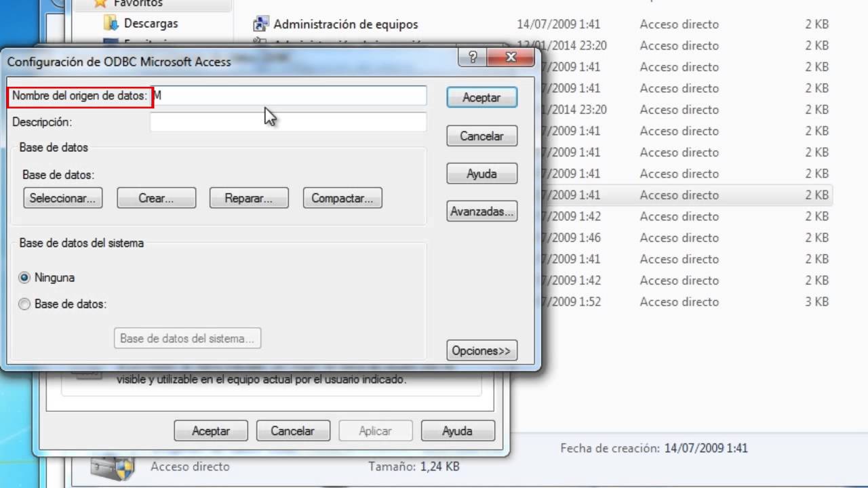Click the Base de datos del sistema group label

81,243
